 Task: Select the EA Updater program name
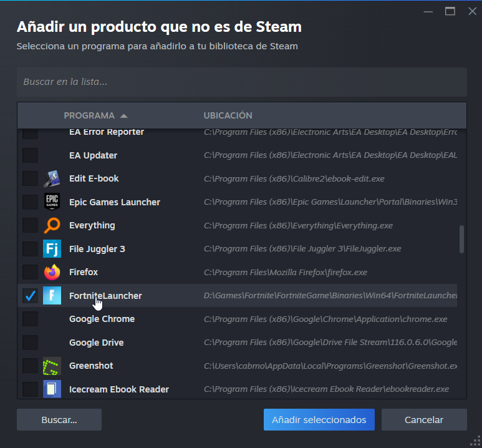[93, 155]
